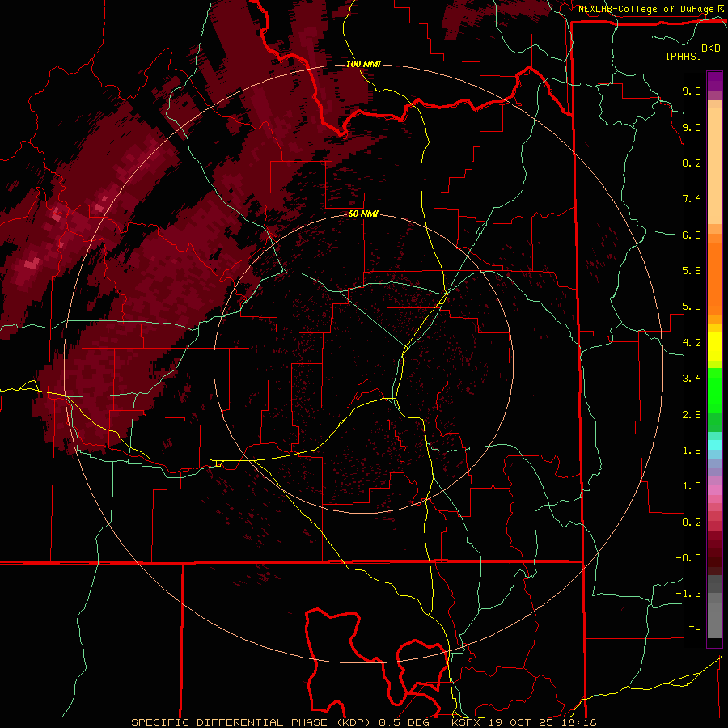Click the SPECIFIC DIFFERENTIAL PHASE caption text
728x728 pixels.
point(231,722)
